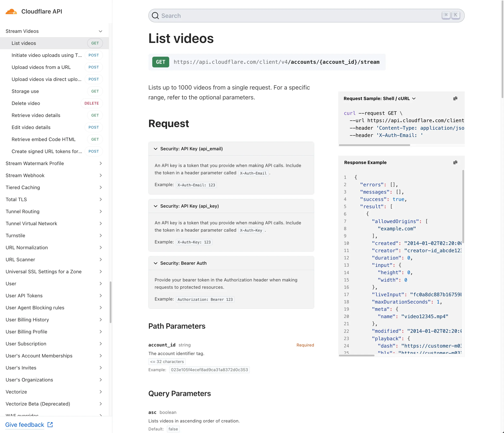Screen dimensions: 504x433
Task: Click the GET badge next to Storage use
Action: (95, 91)
